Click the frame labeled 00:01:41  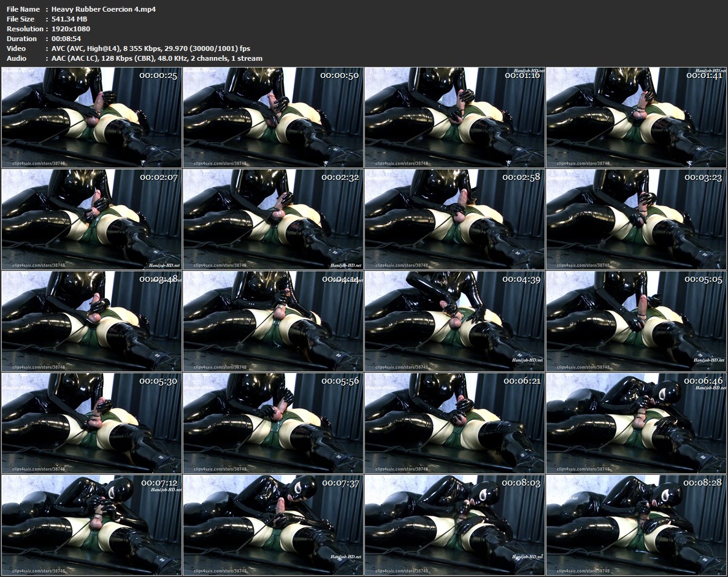tap(636, 117)
